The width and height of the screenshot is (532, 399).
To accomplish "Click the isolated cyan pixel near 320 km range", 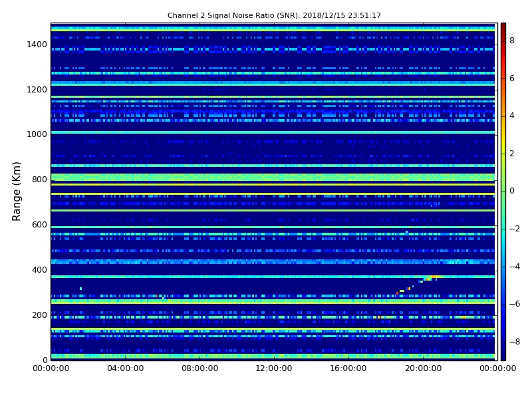I will [80, 289].
